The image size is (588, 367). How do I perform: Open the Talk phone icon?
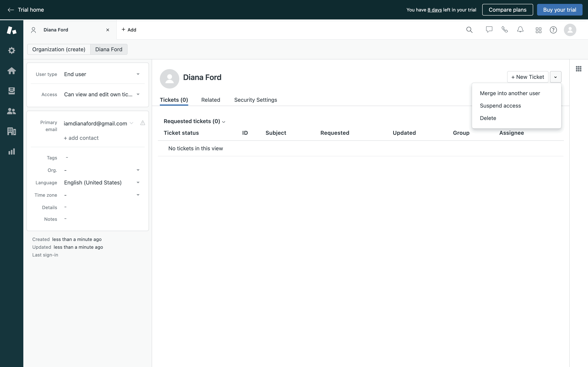pos(505,30)
